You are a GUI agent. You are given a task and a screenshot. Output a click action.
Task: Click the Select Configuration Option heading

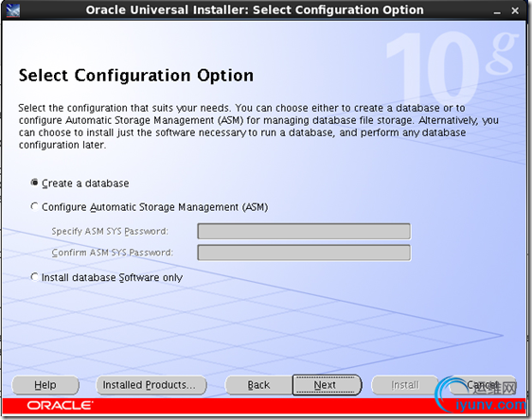(136, 76)
